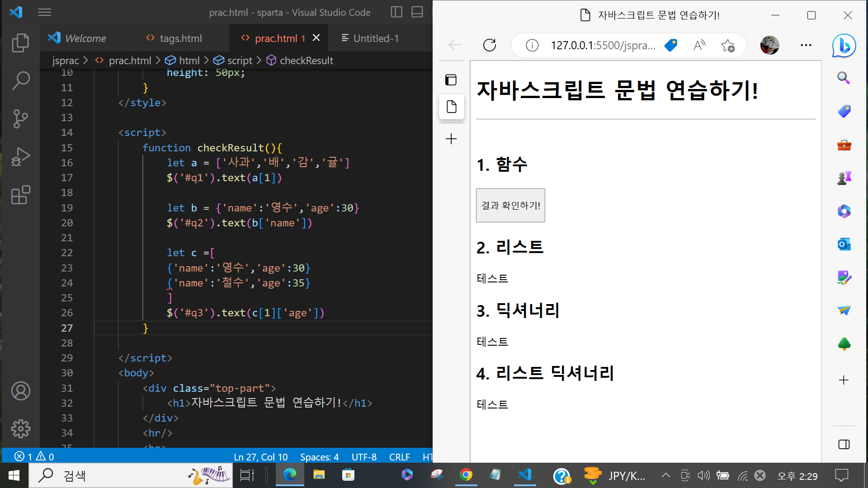Screen dimensions: 868x488
Task: Open the browser Settings and more menu
Action: pyautogui.click(x=806, y=45)
